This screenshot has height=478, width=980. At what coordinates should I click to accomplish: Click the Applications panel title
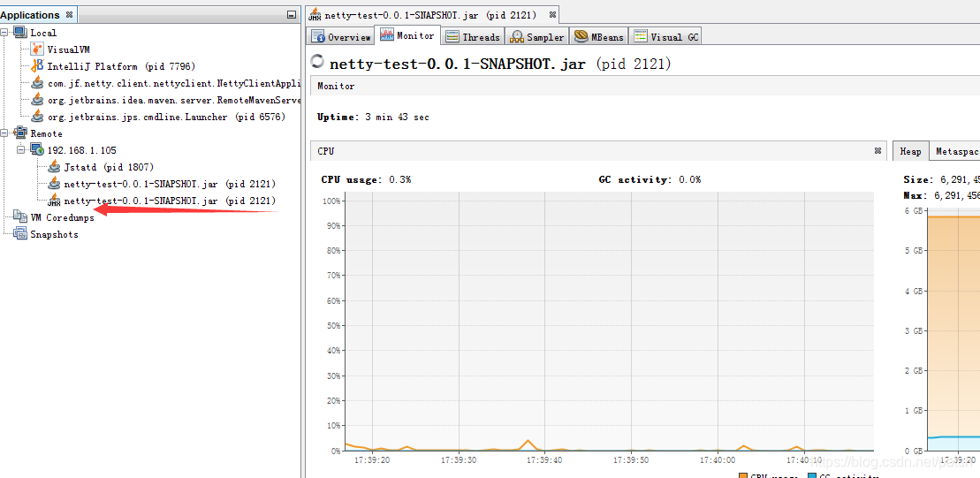click(x=31, y=15)
